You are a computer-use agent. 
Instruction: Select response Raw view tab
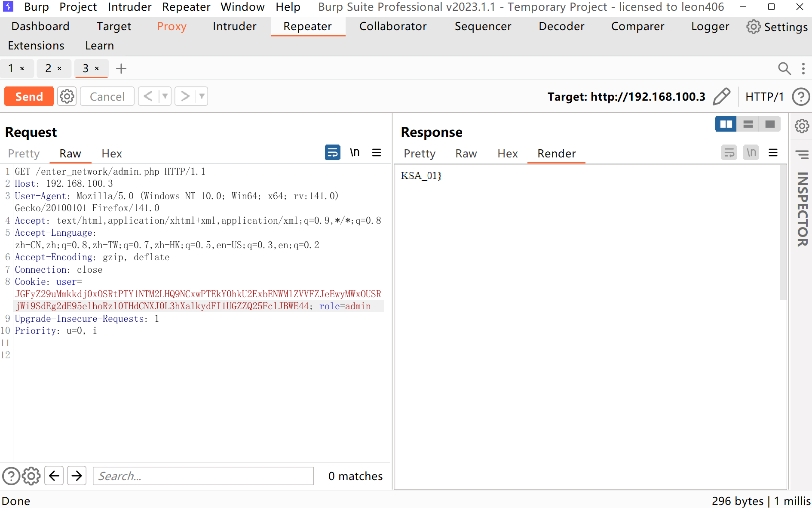coord(466,154)
